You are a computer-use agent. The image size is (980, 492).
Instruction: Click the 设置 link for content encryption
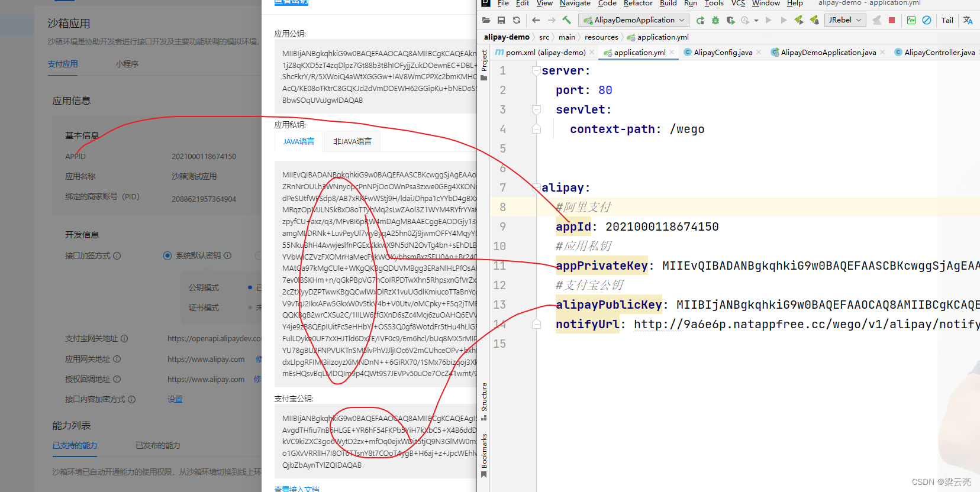(175, 399)
